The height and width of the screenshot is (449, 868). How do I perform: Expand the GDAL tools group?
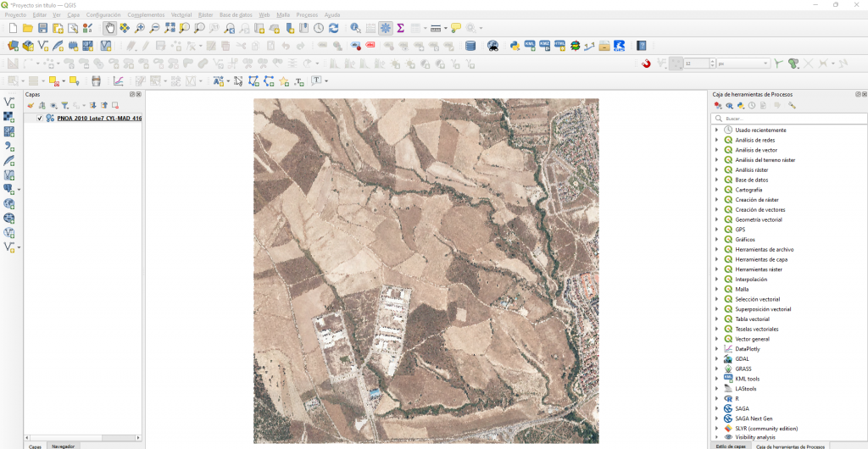[716, 359]
